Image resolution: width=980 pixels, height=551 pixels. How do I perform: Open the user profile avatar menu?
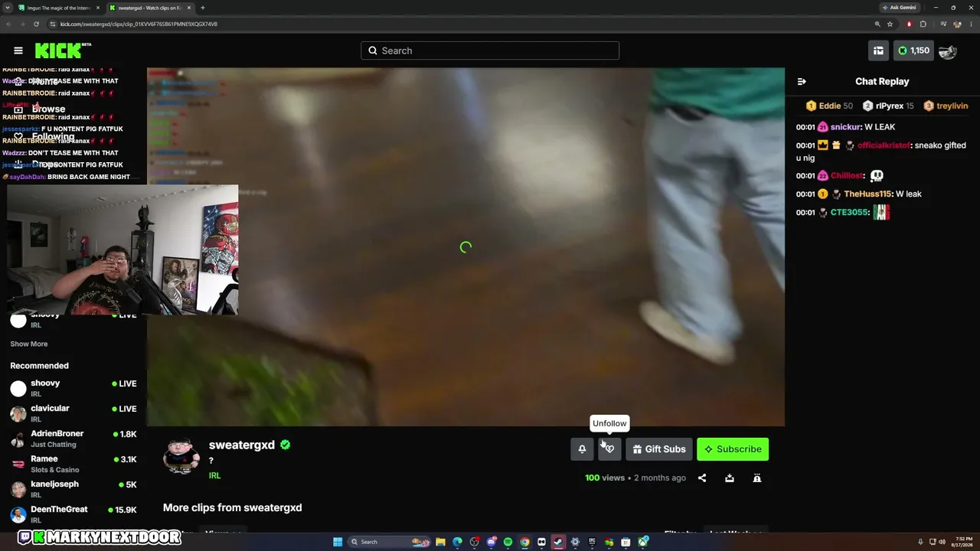click(948, 51)
